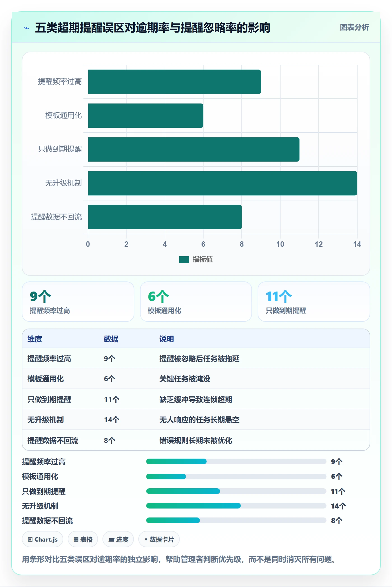The width and height of the screenshot is (392, 587).
Task: Select table cell 无人响应的任务长期悬空
Action: (x=199, y=420)
